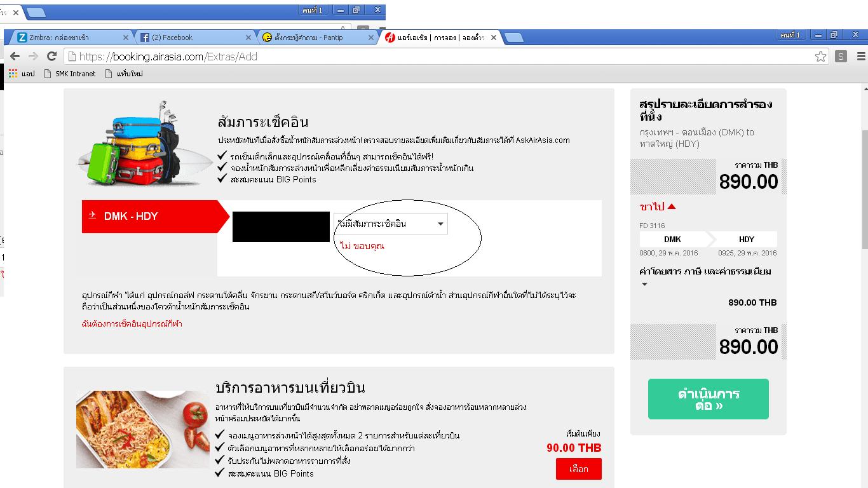Click the 890.00 THB fare amount line
The height and width of the screenshot is (488, 868).
tap(752, 302)
